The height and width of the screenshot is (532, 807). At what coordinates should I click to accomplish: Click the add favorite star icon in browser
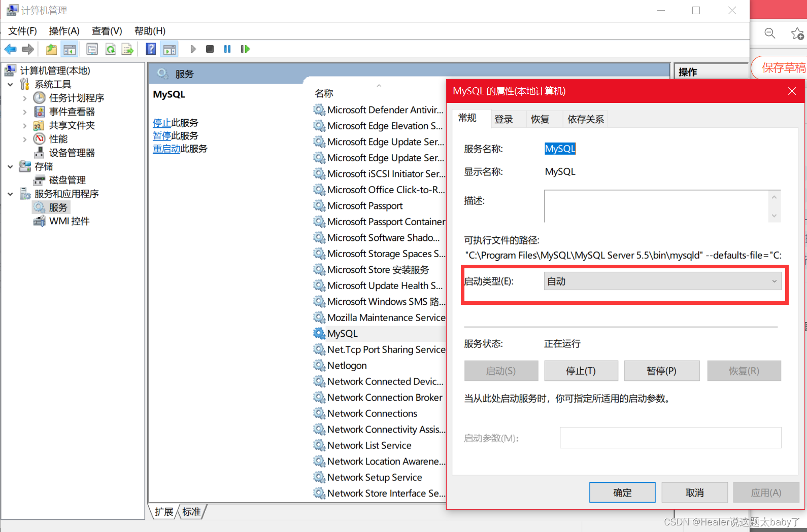pyautogui.click(x=797, y=33)
